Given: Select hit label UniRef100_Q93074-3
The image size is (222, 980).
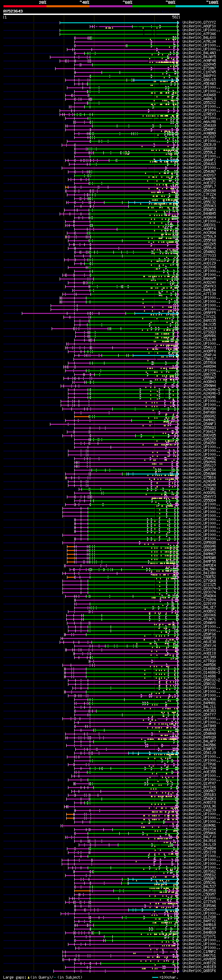Looking at the screenshot, I should click(x=201, y=588).
